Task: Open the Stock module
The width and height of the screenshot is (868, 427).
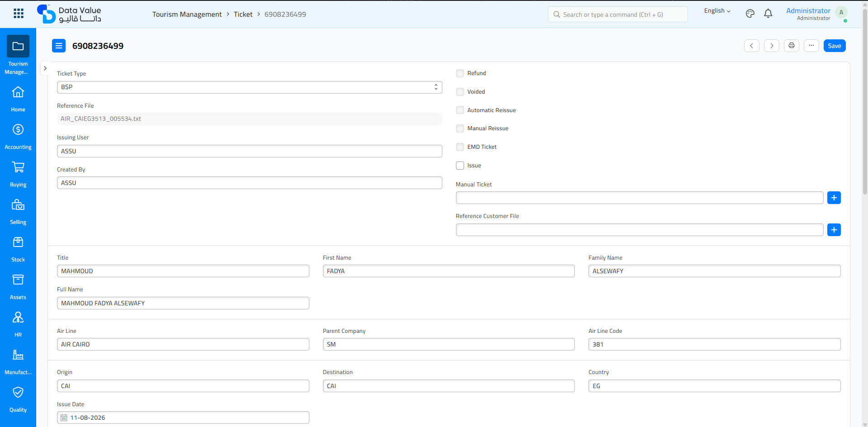Action: pos(18,249)
